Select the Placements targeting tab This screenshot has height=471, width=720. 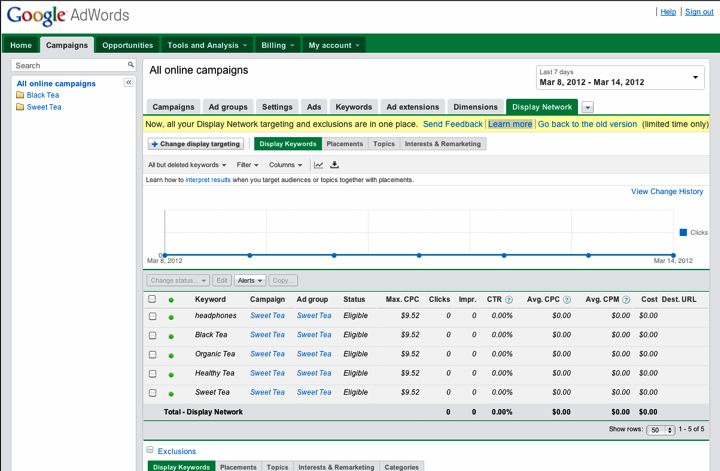[345, 144]
